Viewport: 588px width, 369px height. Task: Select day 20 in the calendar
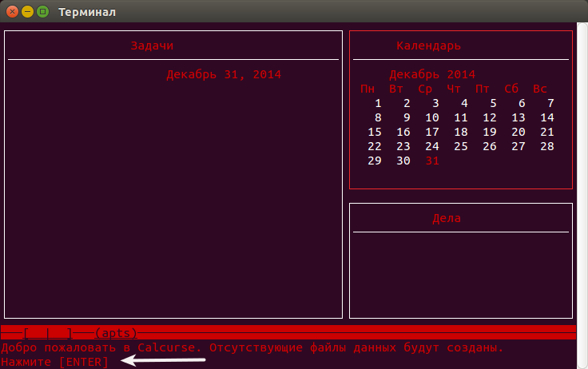point(518,132)
